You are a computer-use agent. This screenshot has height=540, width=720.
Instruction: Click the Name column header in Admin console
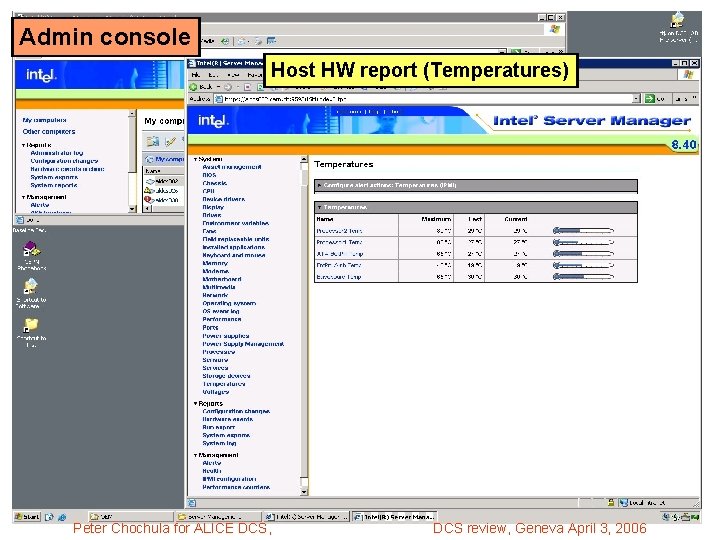(x=163, y=171)
